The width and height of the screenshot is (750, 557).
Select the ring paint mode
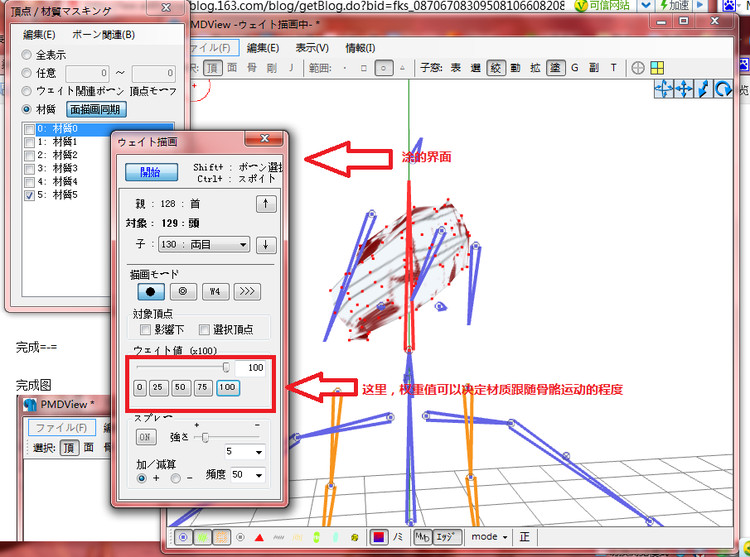[x=183, y=291]
